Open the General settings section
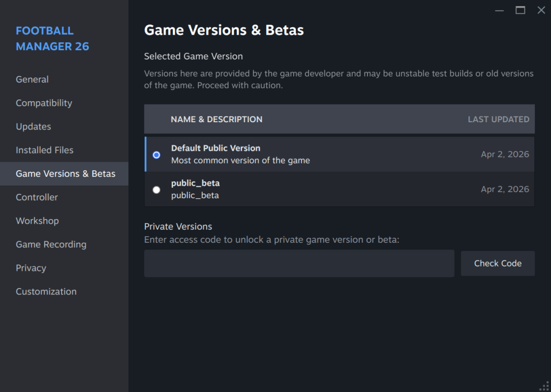 [x=33, y=79]
